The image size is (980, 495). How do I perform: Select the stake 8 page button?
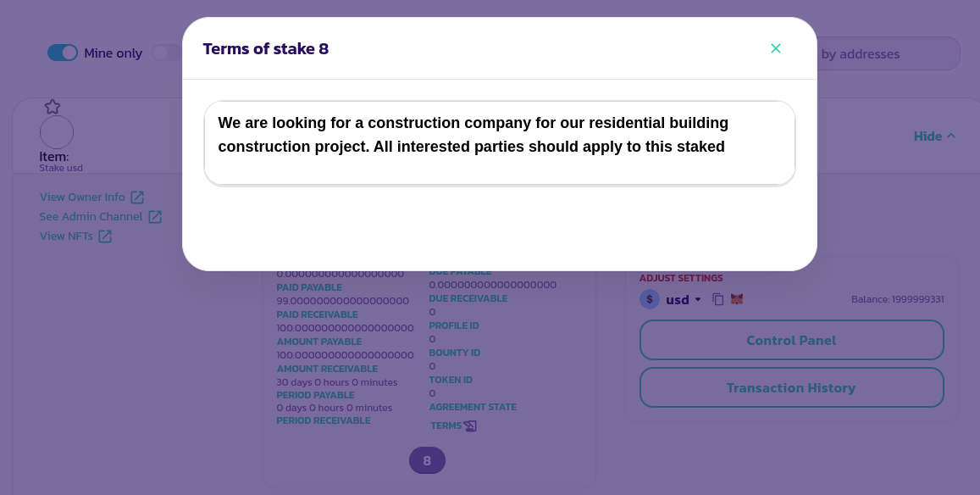427,461
